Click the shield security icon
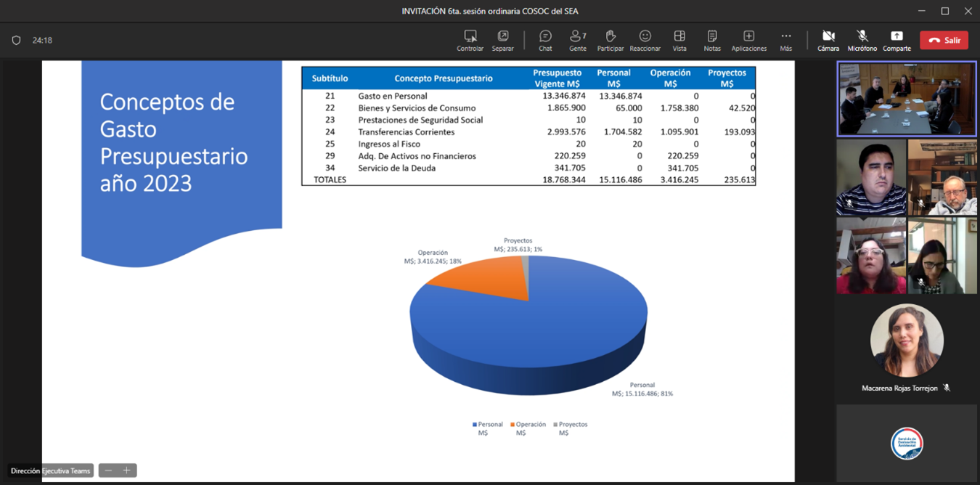 tap(16, 41)
